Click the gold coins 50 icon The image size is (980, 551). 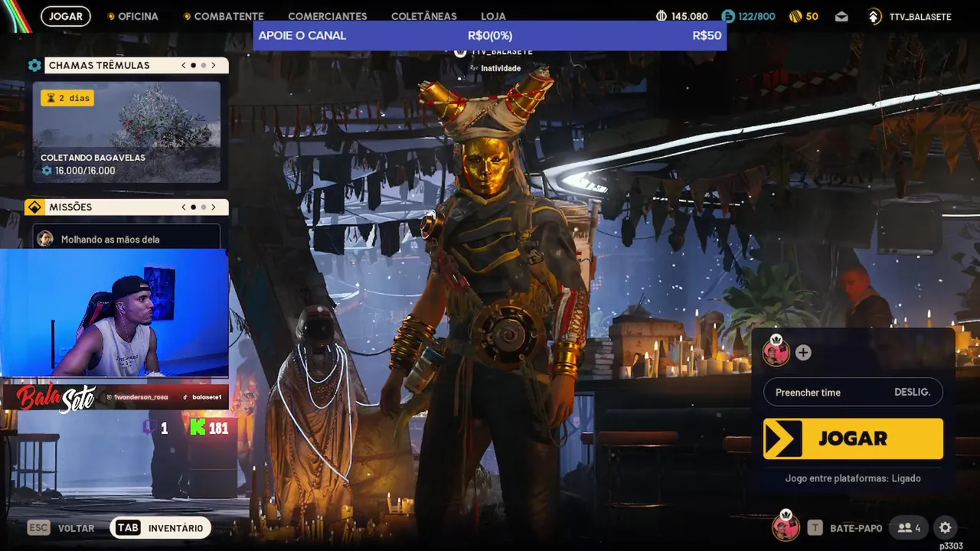point(795,16)
